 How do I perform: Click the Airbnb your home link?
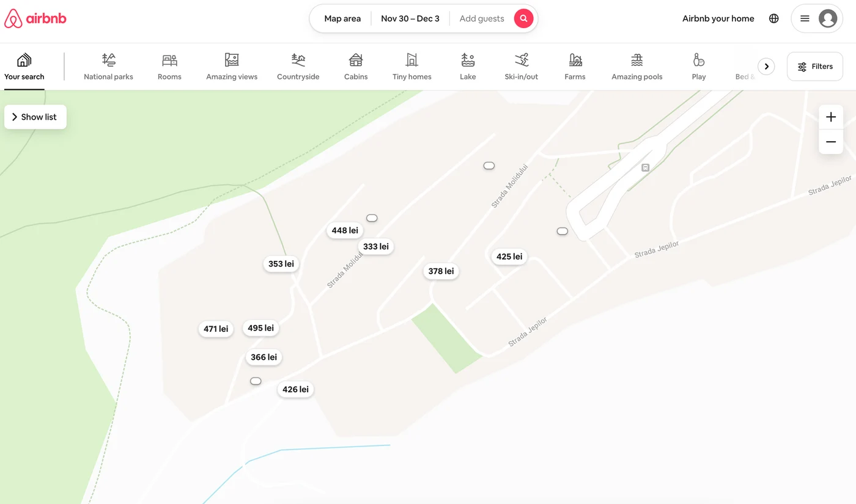[718, 18]
